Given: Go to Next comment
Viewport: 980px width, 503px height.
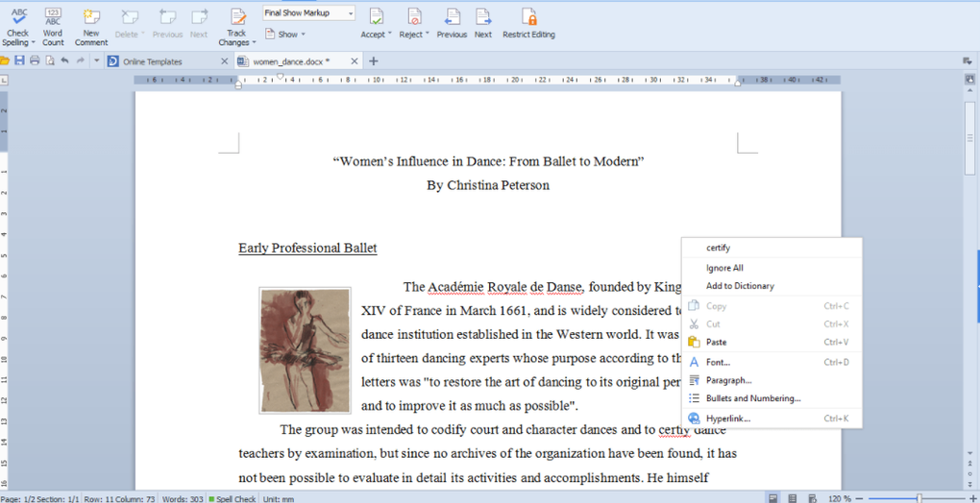Looking at the screenshot, I should coord(199,24).
